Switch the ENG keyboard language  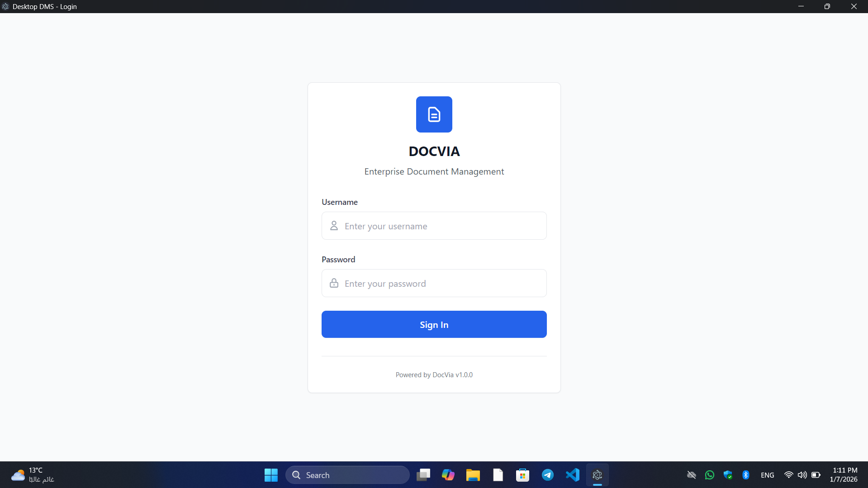click(767, 475)
